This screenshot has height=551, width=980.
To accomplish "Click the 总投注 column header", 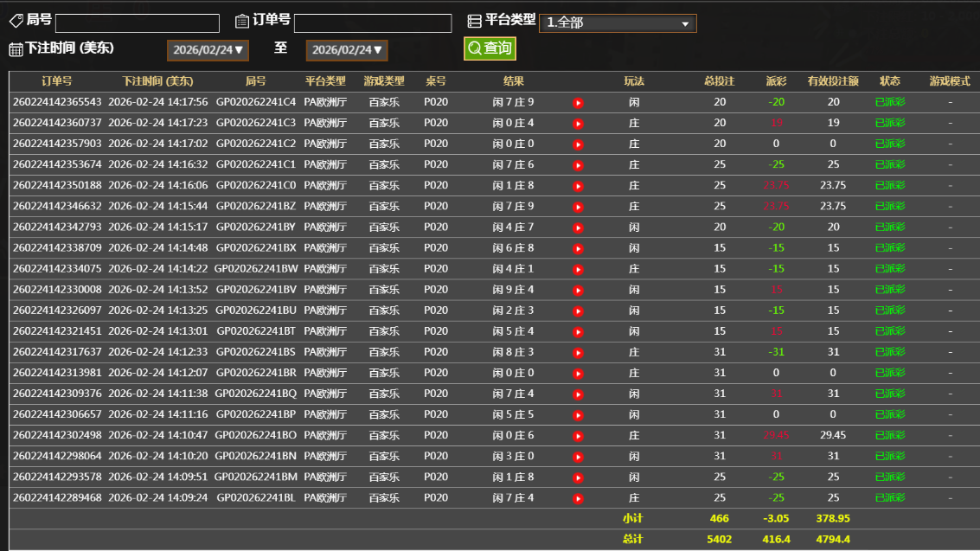I will (x=719, y=81).
